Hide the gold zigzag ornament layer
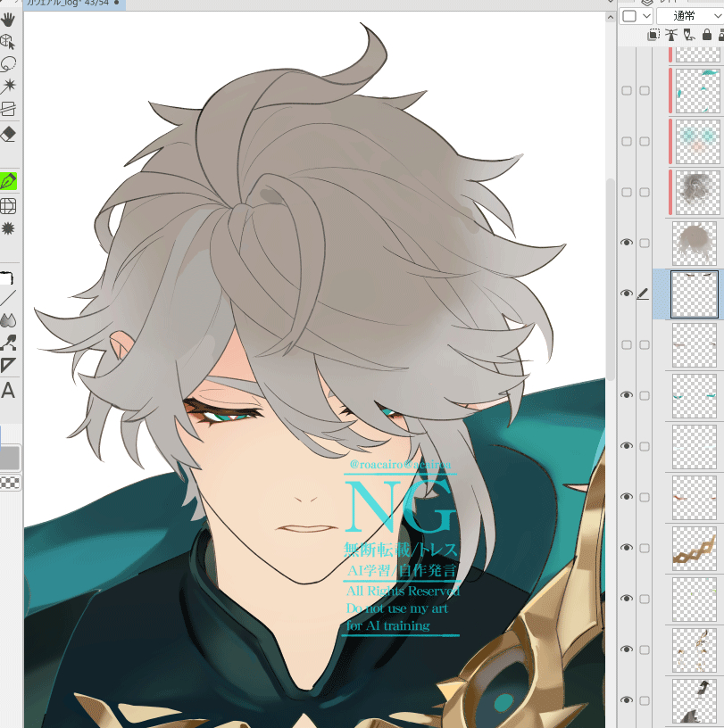The image size is (724, 728). point(627,547)
